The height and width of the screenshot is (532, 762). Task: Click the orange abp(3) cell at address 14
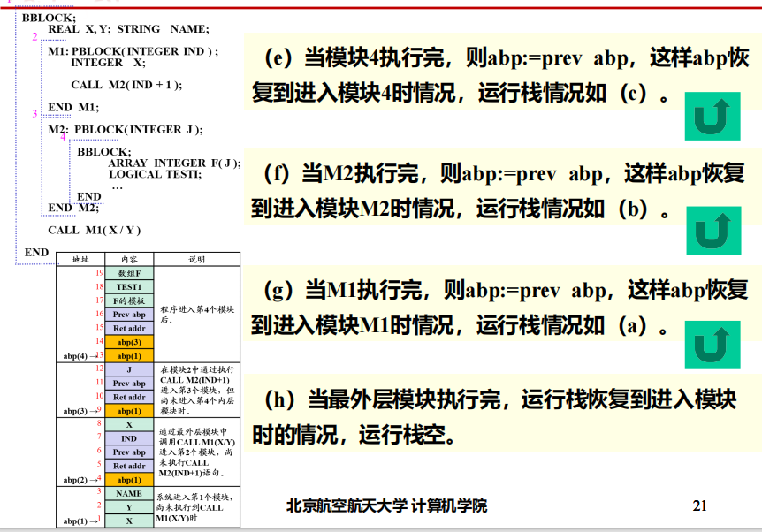tap(127, 341)
